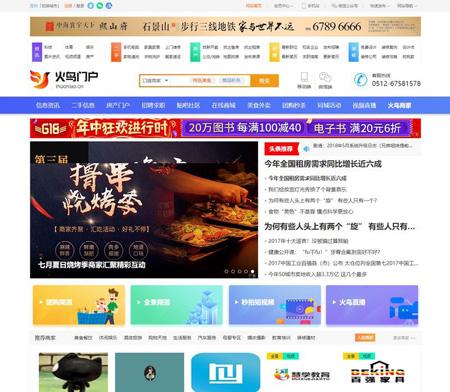This screenshot has height=392, width=450.
Task: Click the yellow category block icon
Action: click(274, 52)
